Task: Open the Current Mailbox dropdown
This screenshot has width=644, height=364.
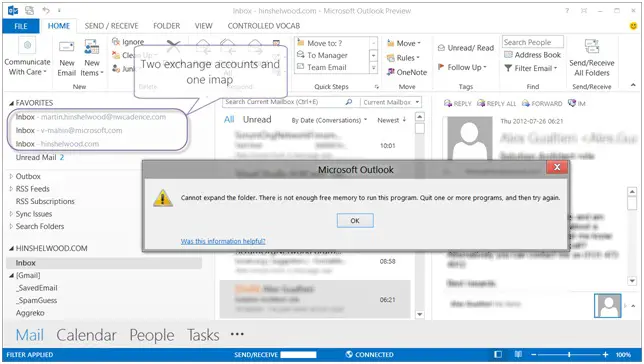Action: 391,102
